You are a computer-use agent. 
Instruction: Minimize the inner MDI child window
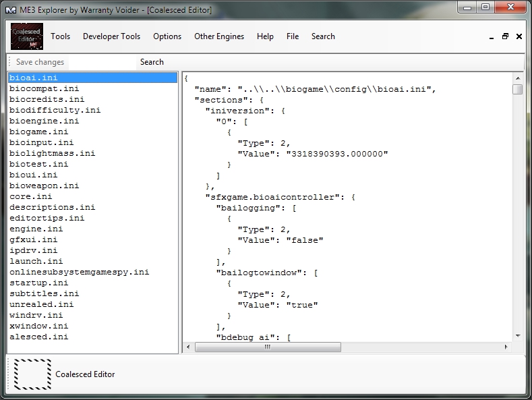point(492,36)
